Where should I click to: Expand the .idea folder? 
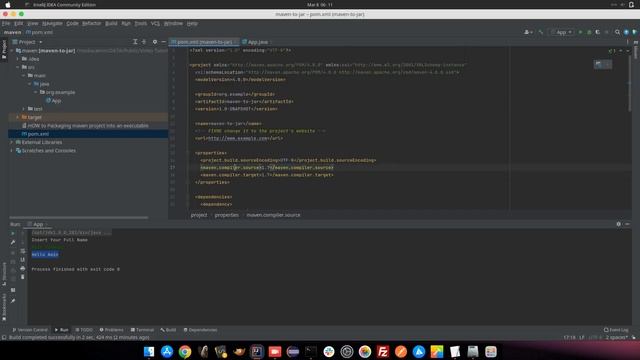tap(18, 59)
